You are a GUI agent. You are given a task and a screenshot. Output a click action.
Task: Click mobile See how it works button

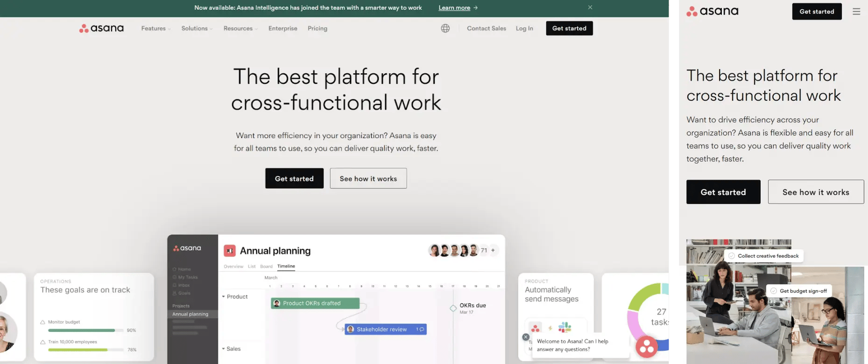click(x=816, y=192)
